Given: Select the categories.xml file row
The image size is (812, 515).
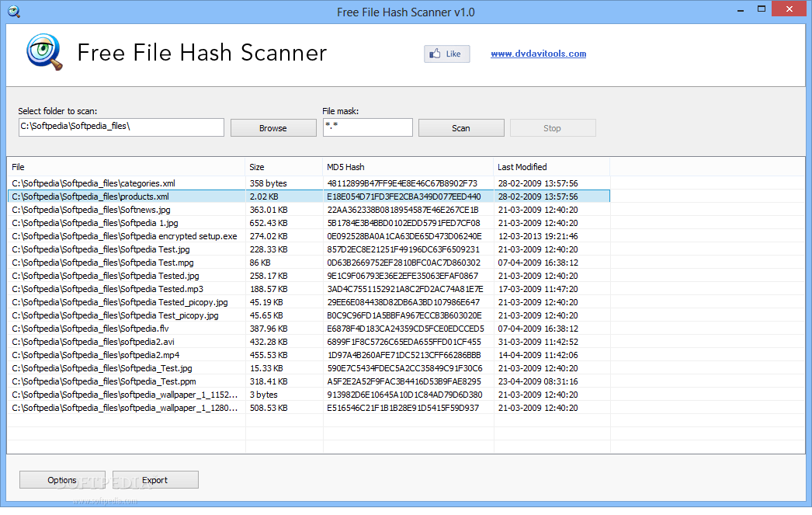Looking at the screenshot, I should (309, 183).
